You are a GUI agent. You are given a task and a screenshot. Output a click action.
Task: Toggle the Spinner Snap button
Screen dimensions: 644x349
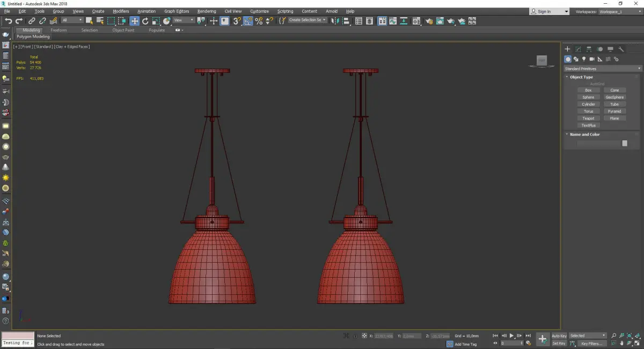click(269, 21)
